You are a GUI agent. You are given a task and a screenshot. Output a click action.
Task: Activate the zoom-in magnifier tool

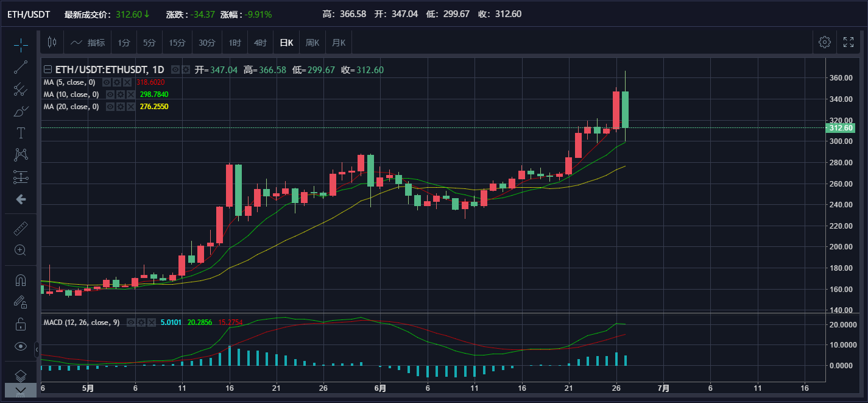21,250
